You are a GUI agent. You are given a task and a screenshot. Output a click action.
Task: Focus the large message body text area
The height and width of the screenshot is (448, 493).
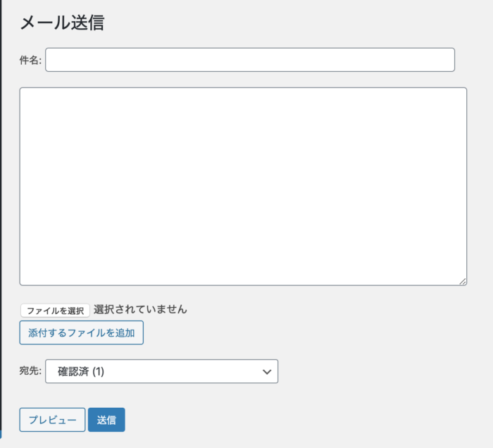click(243, 186)
